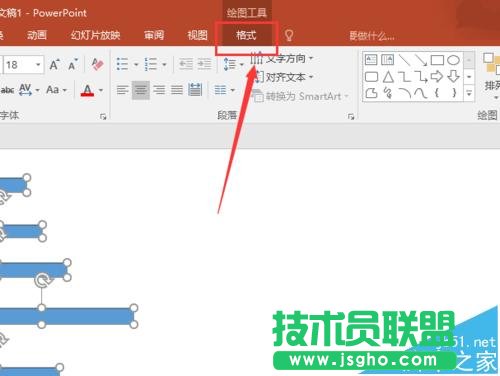Select the oval shape
The height and width of the screenshot is (376, 500).
(453, 60)
